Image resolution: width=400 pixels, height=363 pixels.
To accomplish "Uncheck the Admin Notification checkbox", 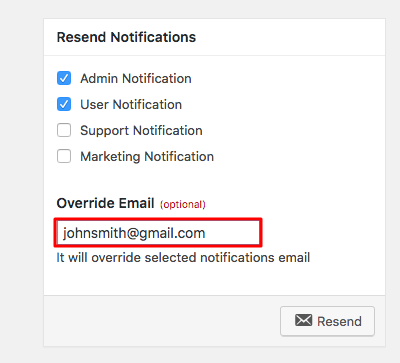I will point(64,78).
